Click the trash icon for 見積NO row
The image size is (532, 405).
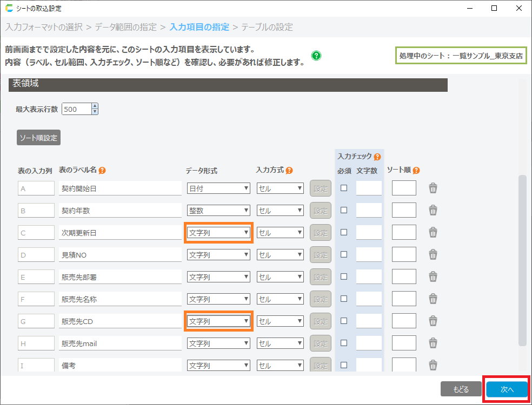pos(433,254)
